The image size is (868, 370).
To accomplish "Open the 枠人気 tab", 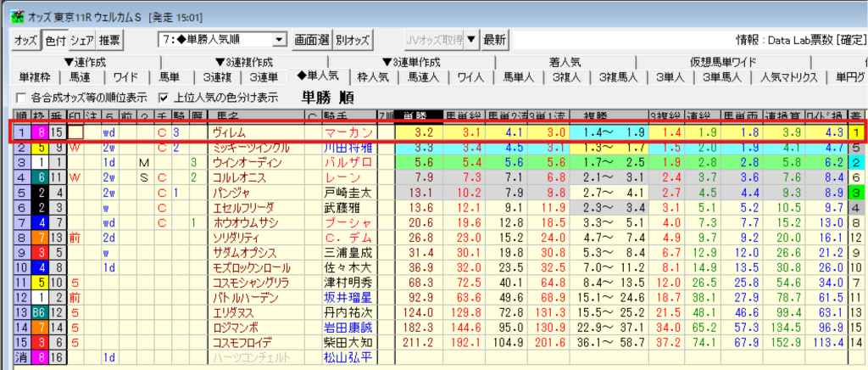I will [x=373, y=77].
